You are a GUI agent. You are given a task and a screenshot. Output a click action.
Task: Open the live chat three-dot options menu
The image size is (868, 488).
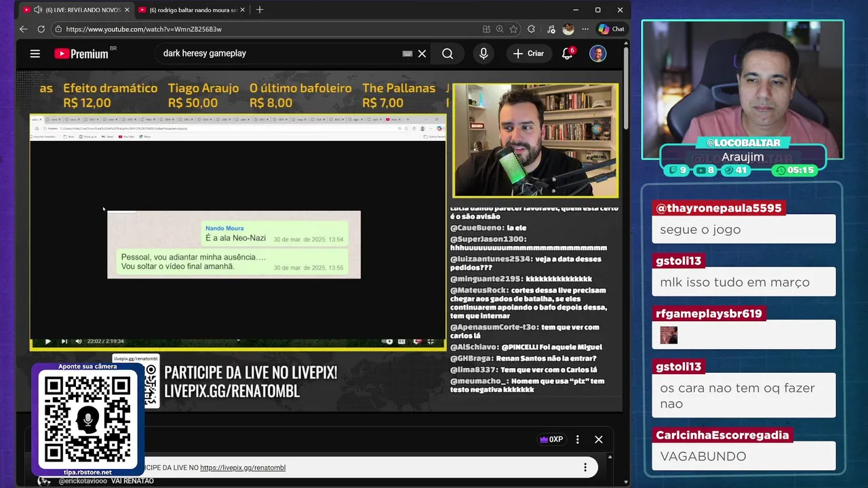pos(578,439)
